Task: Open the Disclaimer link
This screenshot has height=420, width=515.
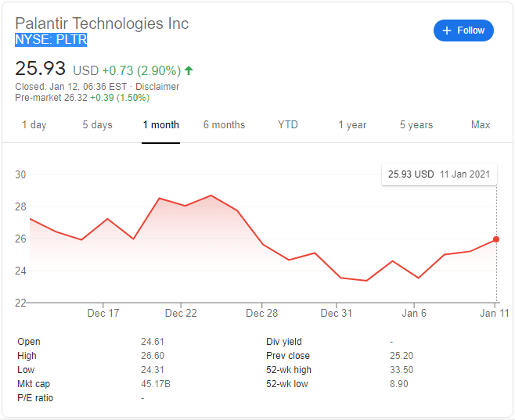Action: pos(159,87)
